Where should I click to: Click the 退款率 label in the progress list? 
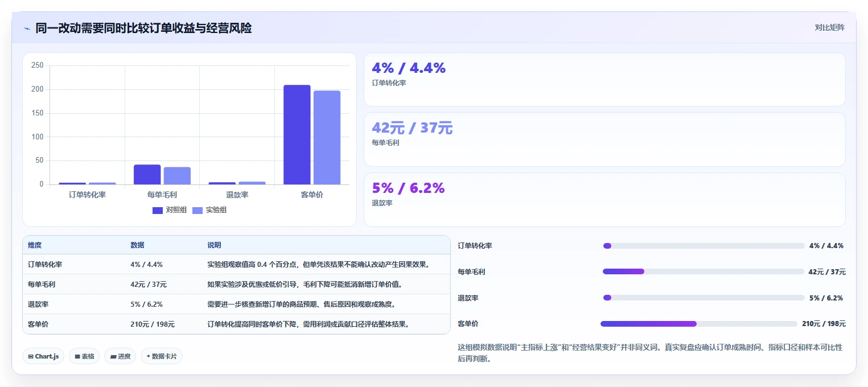(x=468, y=298)
